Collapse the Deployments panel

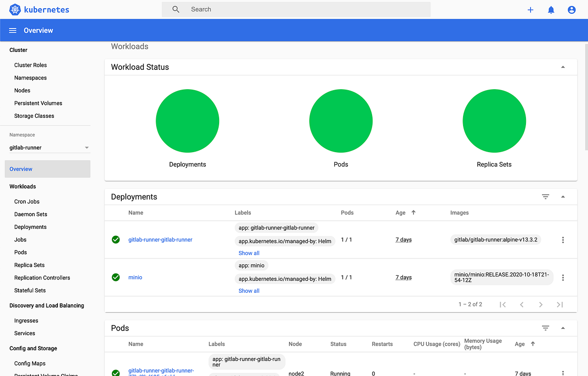[x=563, y=196]
